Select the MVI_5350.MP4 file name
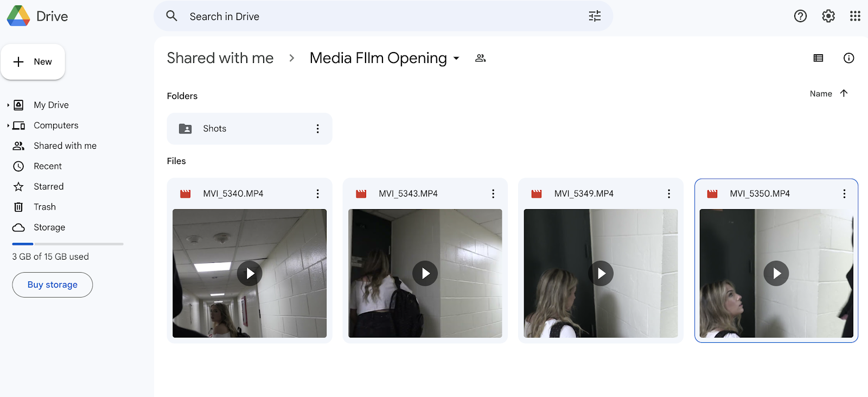The width and height of the screenshot is (868, 397). tap(759, 194)
